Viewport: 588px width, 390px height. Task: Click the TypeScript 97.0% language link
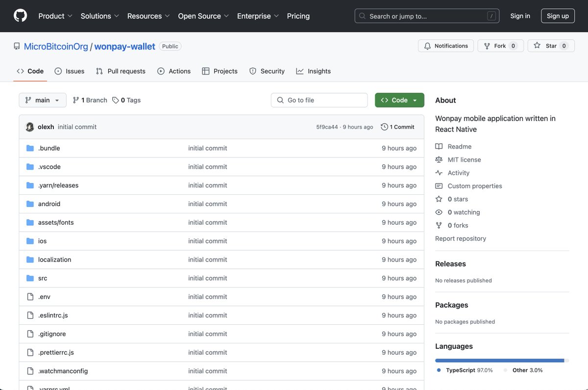[x=465, y=370]
